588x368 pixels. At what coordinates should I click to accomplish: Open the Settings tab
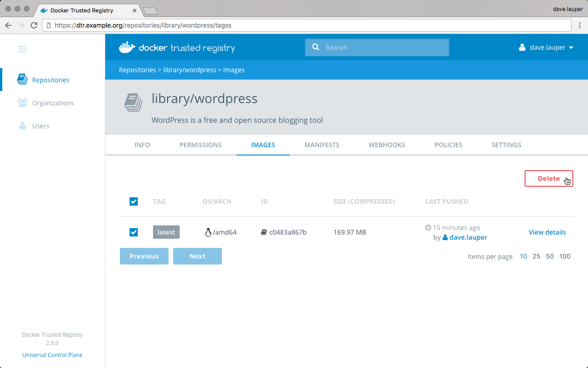(x=506, y=145)
